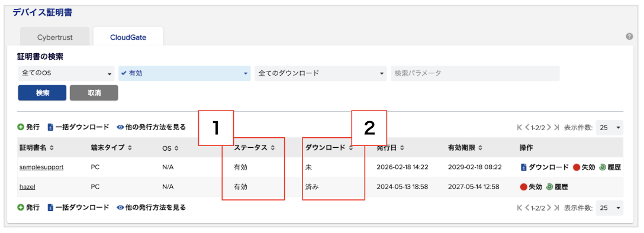View 履歴 for the hazel row
The height and width of the screenshot is (233, 644).
tap(558, 187)
